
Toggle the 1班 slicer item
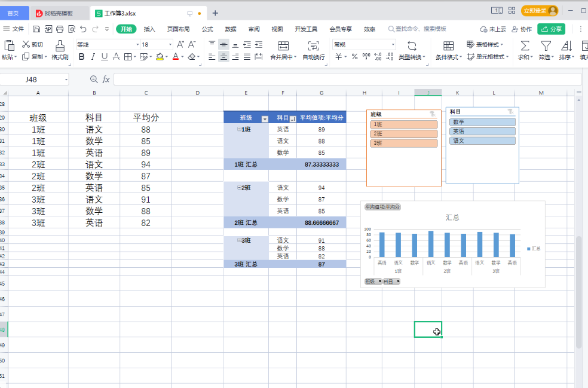tap(403, 124)
